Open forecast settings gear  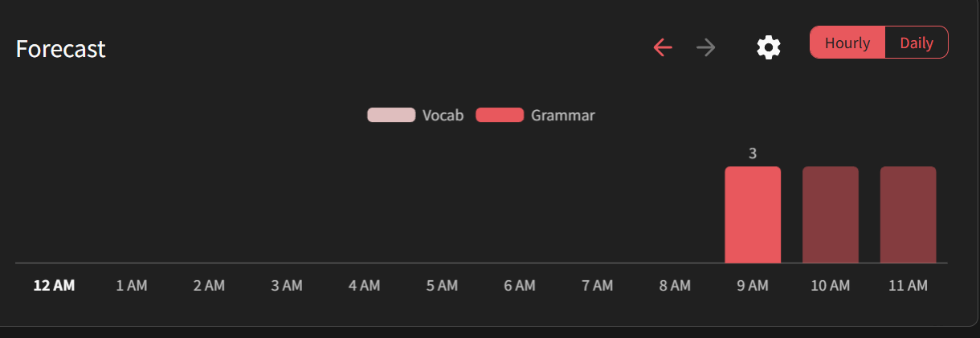point(769,48)
